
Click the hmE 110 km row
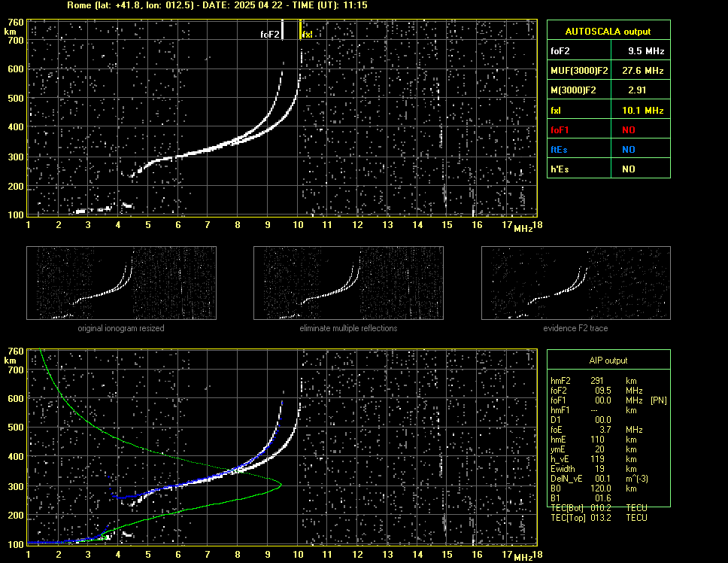593,440
